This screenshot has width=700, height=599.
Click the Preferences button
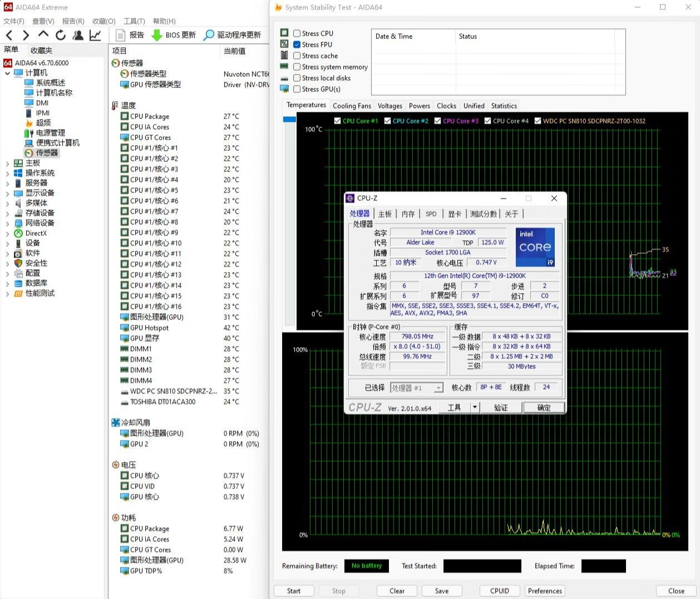coord(545,591)
